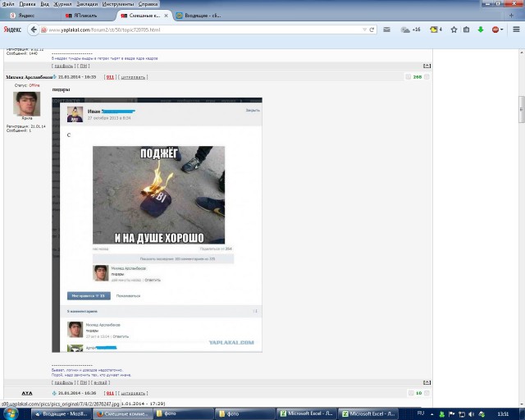Open the attached VK screenshot image
The width and height of the screenshot is (525, 420).
157,225
